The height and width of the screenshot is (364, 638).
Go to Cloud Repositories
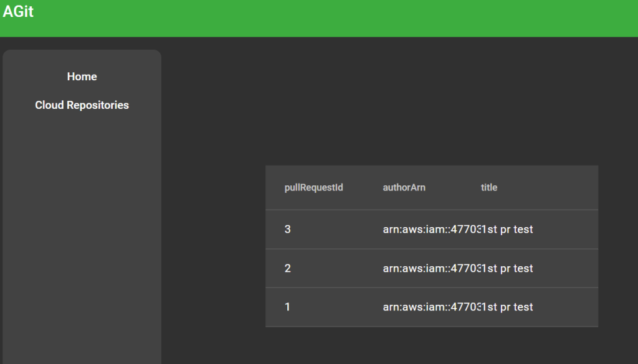pyautogui.click(x=82, y=105)
